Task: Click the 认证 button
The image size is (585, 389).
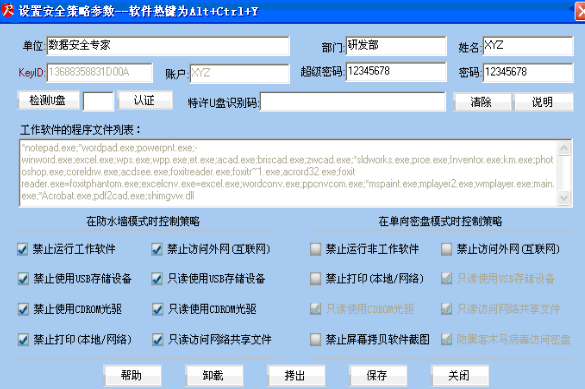Action: coord(145,100)
